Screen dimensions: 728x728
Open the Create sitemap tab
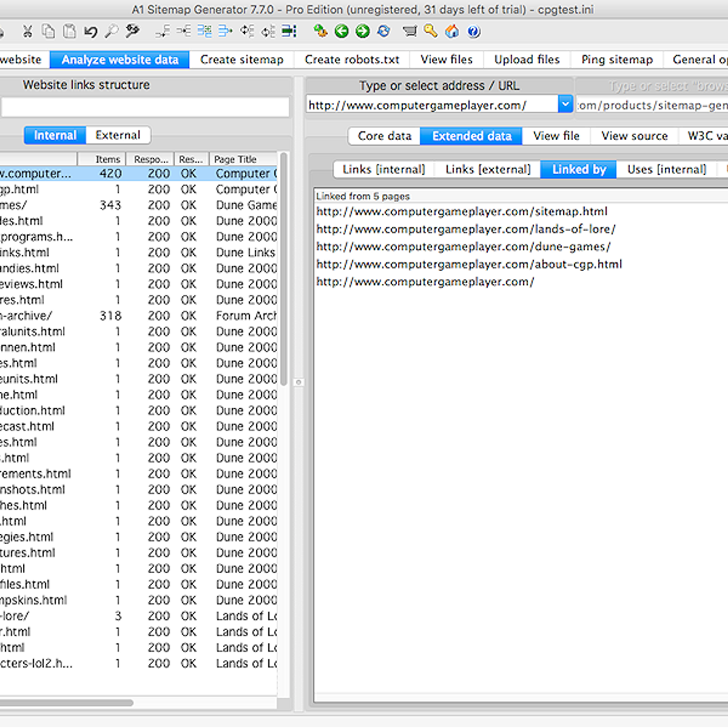point(242,60)
